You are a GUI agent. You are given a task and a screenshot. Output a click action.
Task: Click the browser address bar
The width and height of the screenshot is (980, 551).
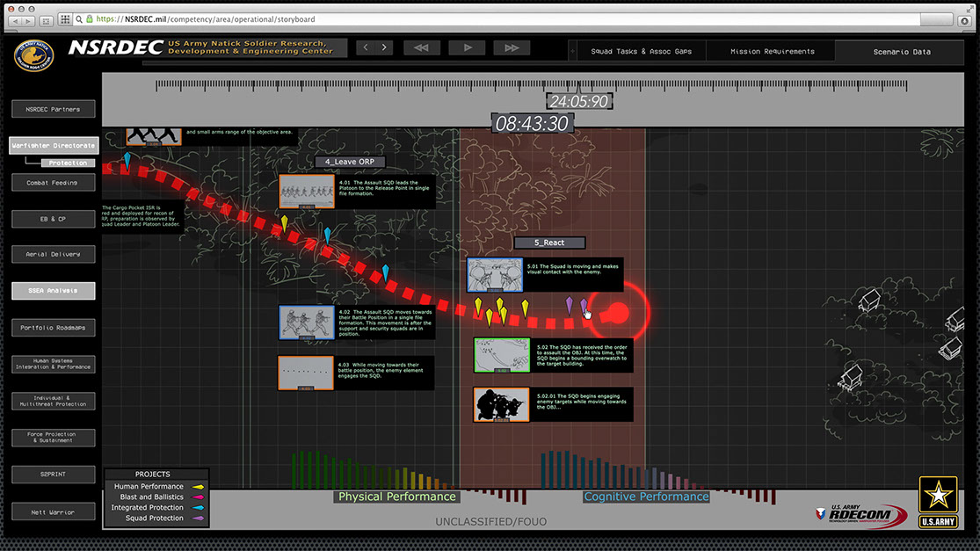pyautogui.click(x=527, y=18)
